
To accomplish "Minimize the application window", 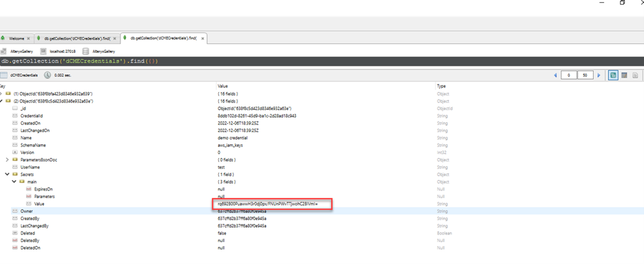I will [602, 3].
